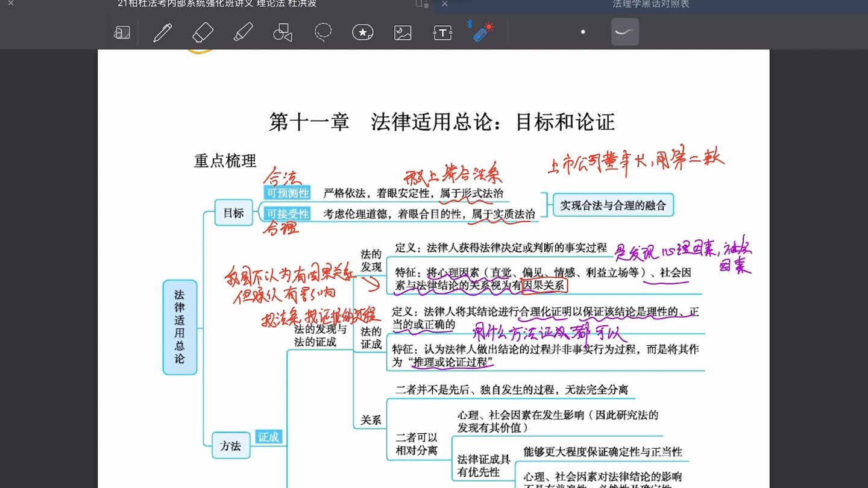
Task: Select the Highlighter tool
Action: coord(243,33)
